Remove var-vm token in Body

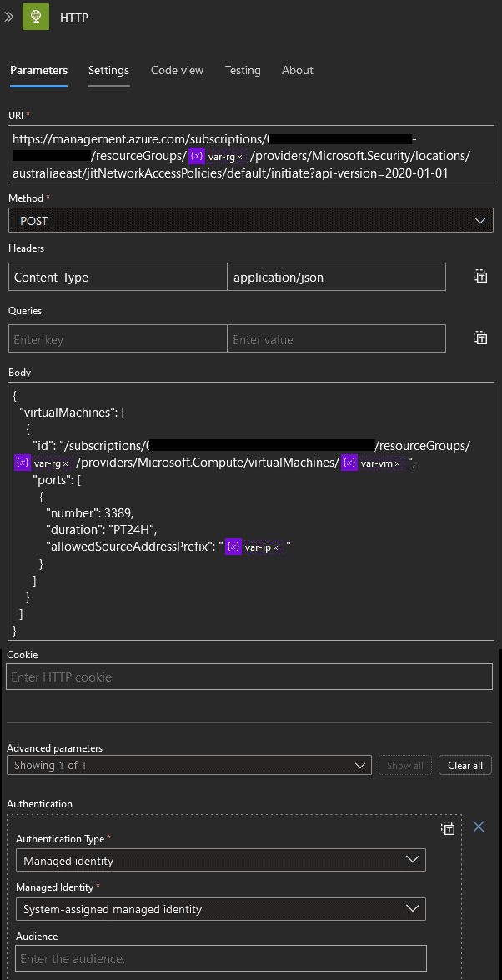pyautogui.click(x=396, y=463)
